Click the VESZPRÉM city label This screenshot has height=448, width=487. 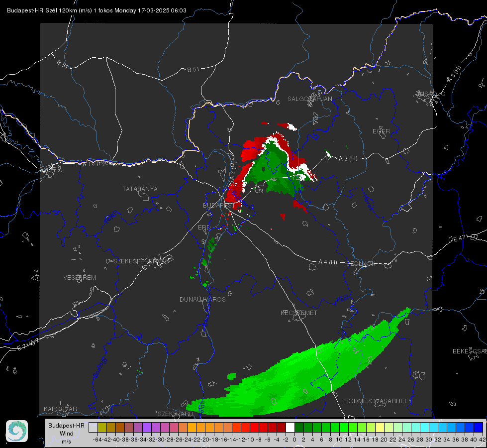pos(80,277)
